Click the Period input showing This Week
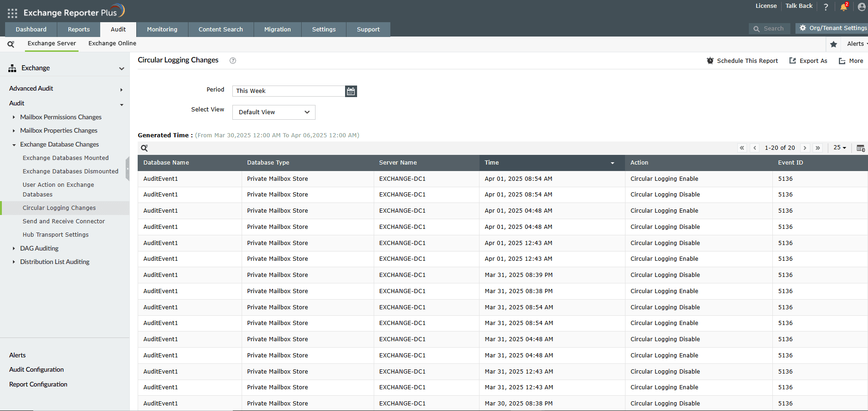 tap(289, 91)
